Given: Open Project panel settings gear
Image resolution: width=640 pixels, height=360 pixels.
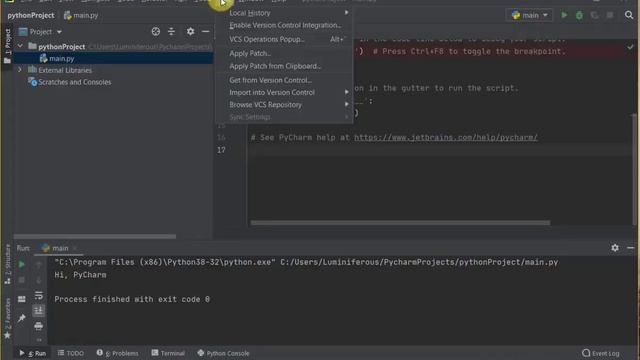Looking at the screenshot, I should [x=190, y=31].
